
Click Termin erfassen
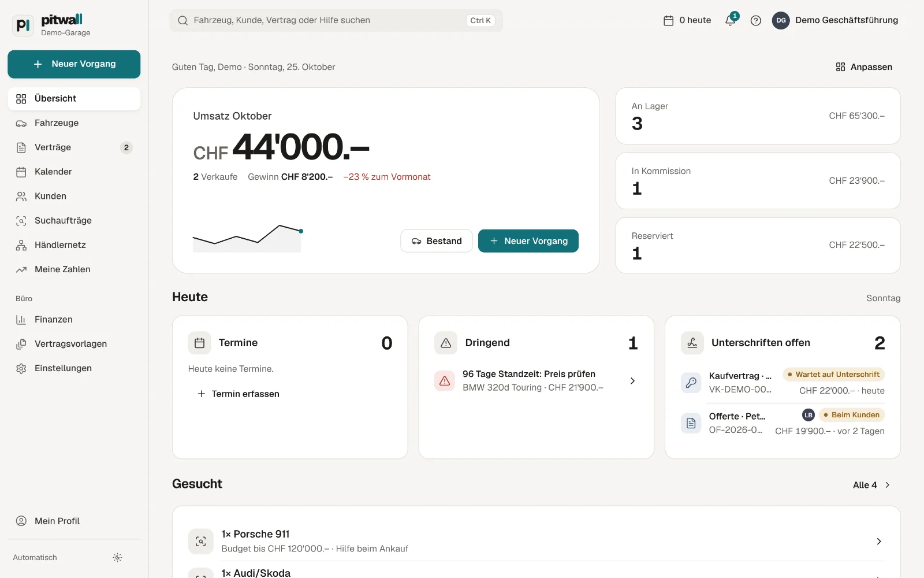[239, 394]
